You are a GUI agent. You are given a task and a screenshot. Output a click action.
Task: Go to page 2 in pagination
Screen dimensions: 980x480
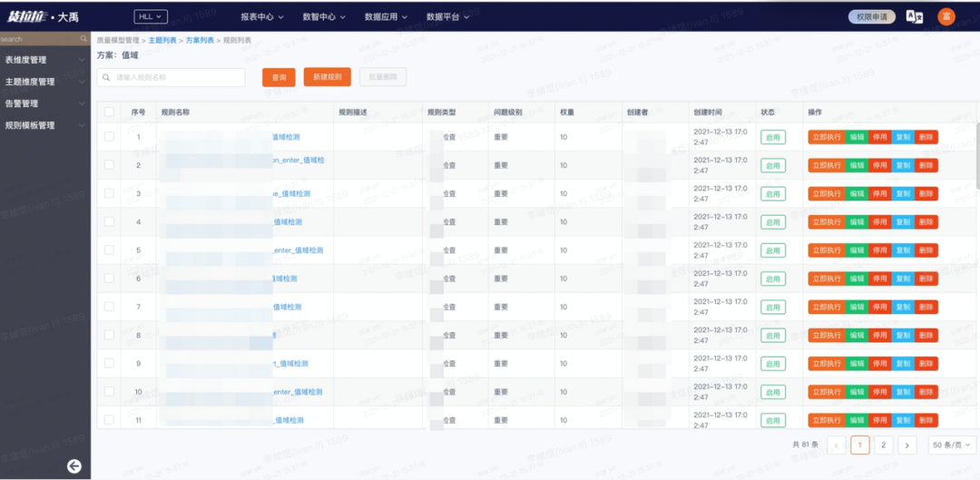(883, 445)
